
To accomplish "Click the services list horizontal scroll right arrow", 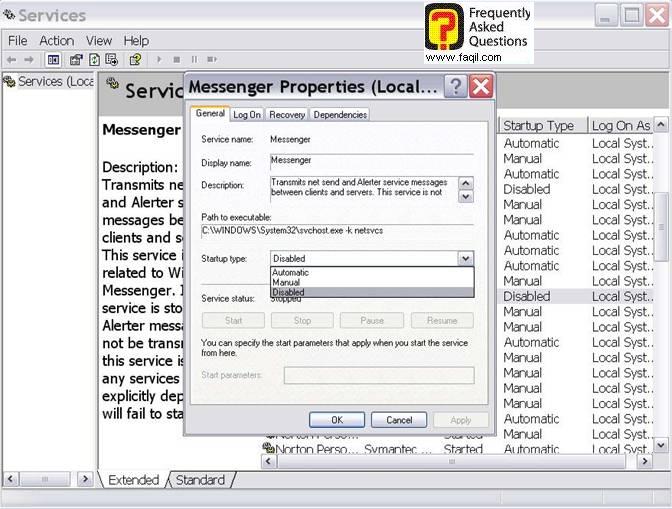I will 645,461.
